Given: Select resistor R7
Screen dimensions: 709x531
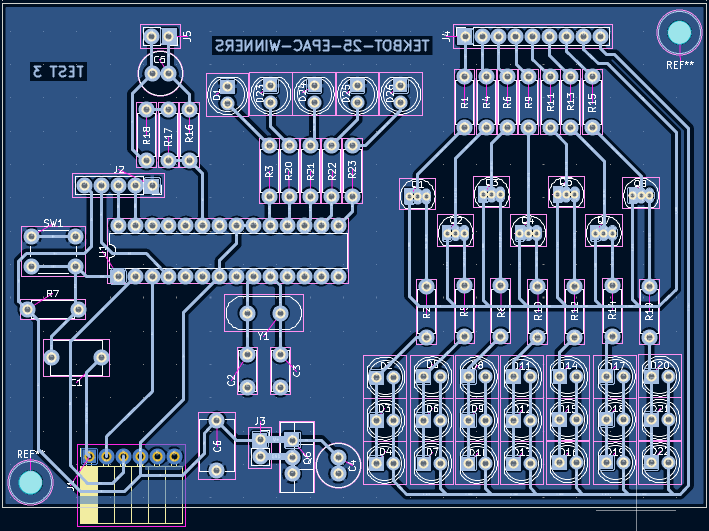Looking at the screenshot, I should 52,310.
